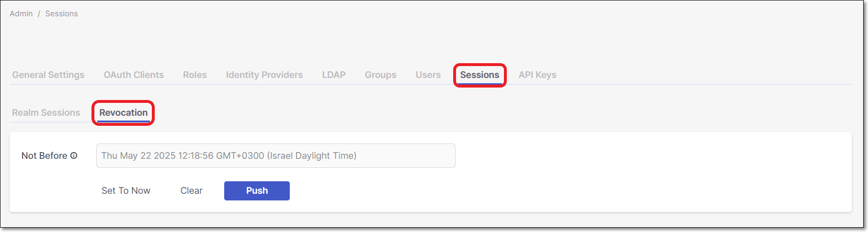Screen dimensions: 868x232
Task: Open the LDAP tab
Action: [334, 75]
